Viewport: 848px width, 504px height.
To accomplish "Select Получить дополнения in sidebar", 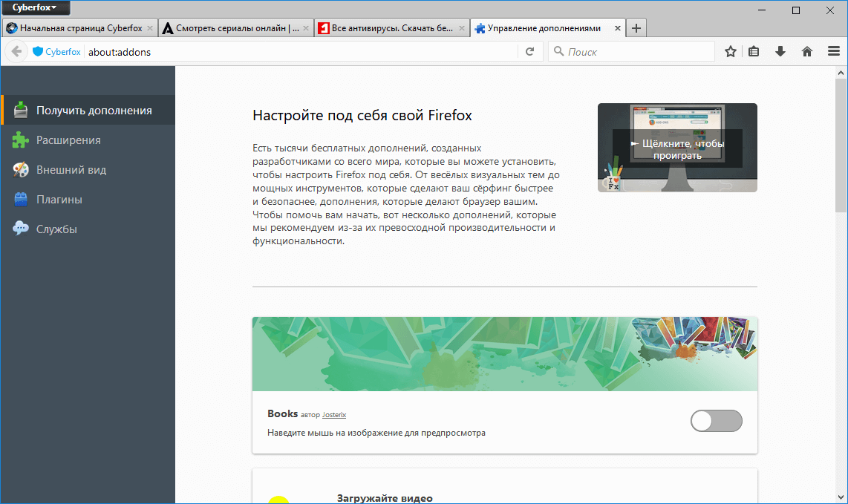I will 88,111.
